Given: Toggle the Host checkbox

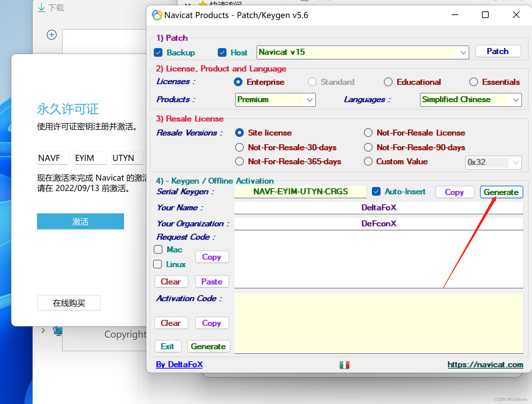Looking at the screenshot, I should point(222,52).
